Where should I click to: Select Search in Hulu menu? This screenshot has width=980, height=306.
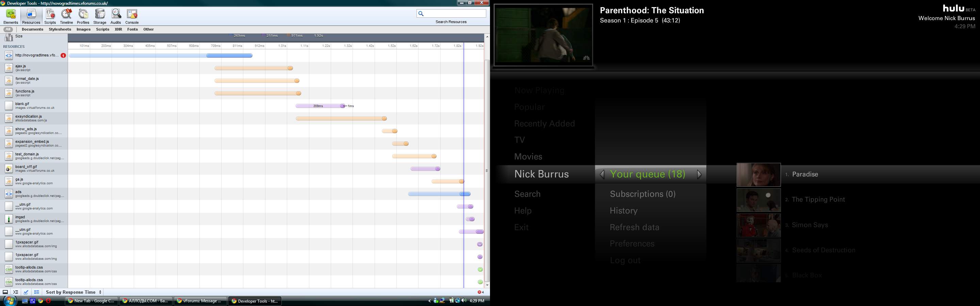click(527, 194)
